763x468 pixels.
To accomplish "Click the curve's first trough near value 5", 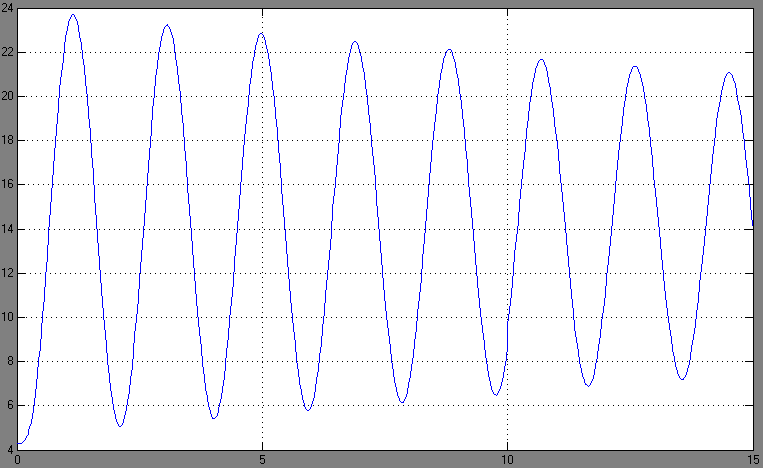I will 120,426.
